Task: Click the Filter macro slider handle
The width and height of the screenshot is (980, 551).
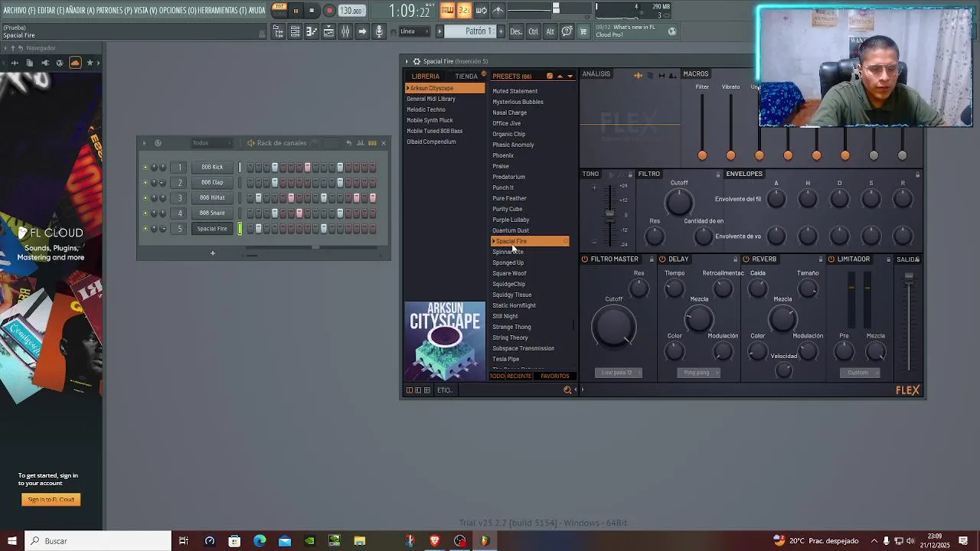Action: [x=702, y=155]
